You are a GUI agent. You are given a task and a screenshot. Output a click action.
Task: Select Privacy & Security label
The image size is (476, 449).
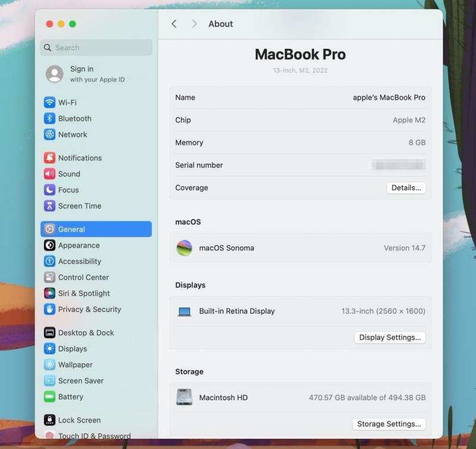point(90,309)
